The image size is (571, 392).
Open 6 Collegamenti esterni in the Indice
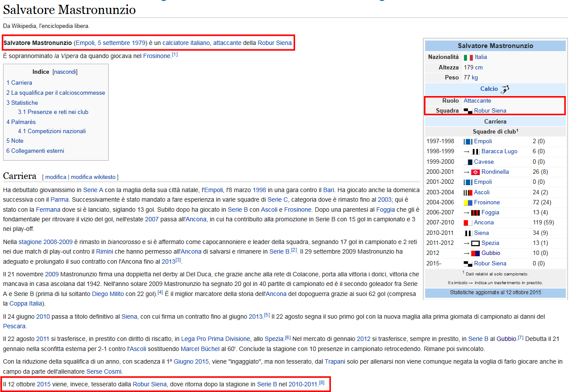pos(35,151)
